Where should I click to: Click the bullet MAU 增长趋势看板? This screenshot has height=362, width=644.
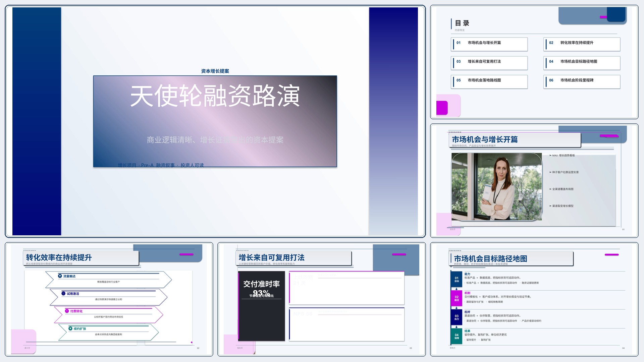pos(563,156)
